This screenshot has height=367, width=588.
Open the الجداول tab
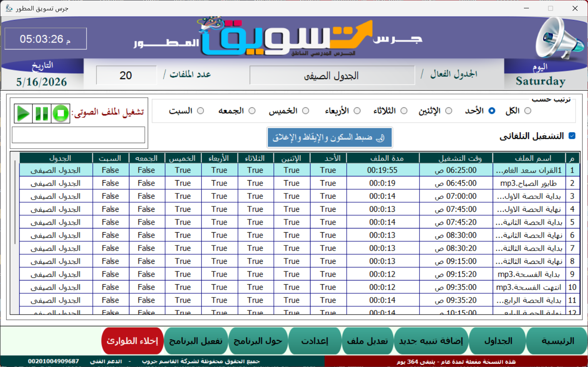(x=498, y=341)
